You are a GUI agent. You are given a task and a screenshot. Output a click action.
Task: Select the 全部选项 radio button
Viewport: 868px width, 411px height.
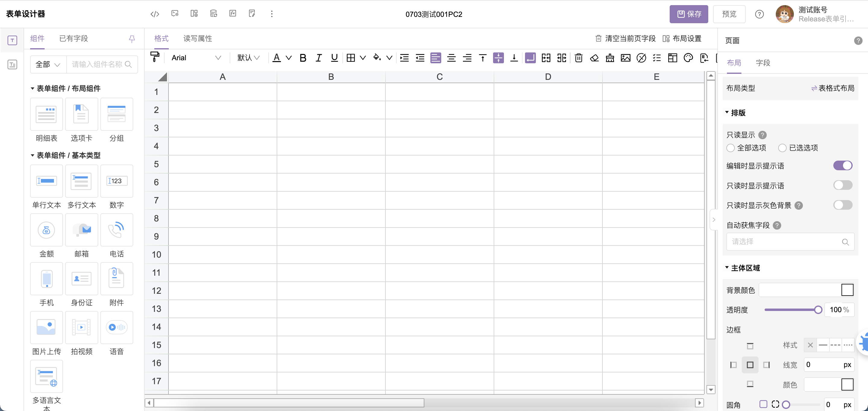pos(730,148)
